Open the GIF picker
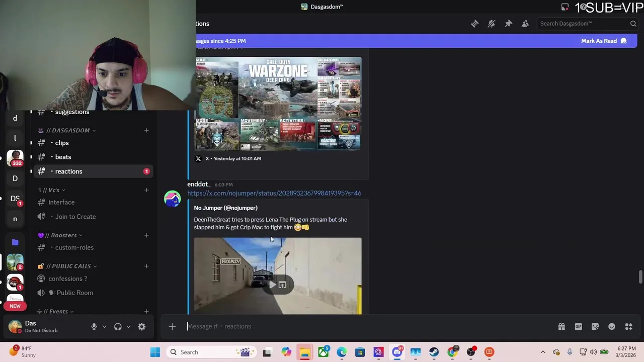The image size is (644, 362). coord(578,327)
